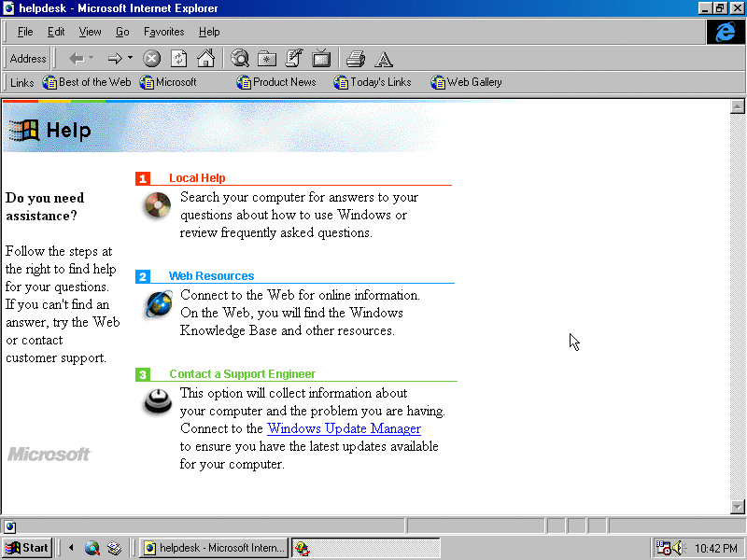Switch to the helpdesk taskbar button
This screenshot has width=747, height=560.
tap(214, 548)
